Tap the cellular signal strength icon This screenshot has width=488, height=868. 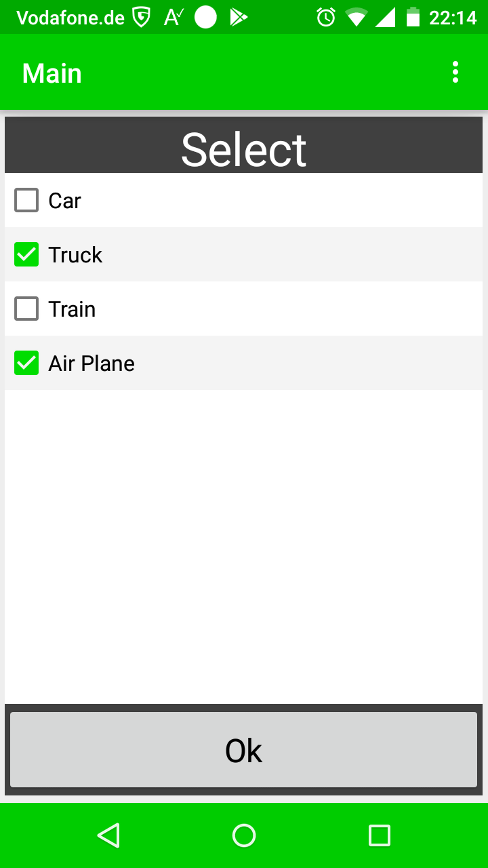click(x=385, y=18)
